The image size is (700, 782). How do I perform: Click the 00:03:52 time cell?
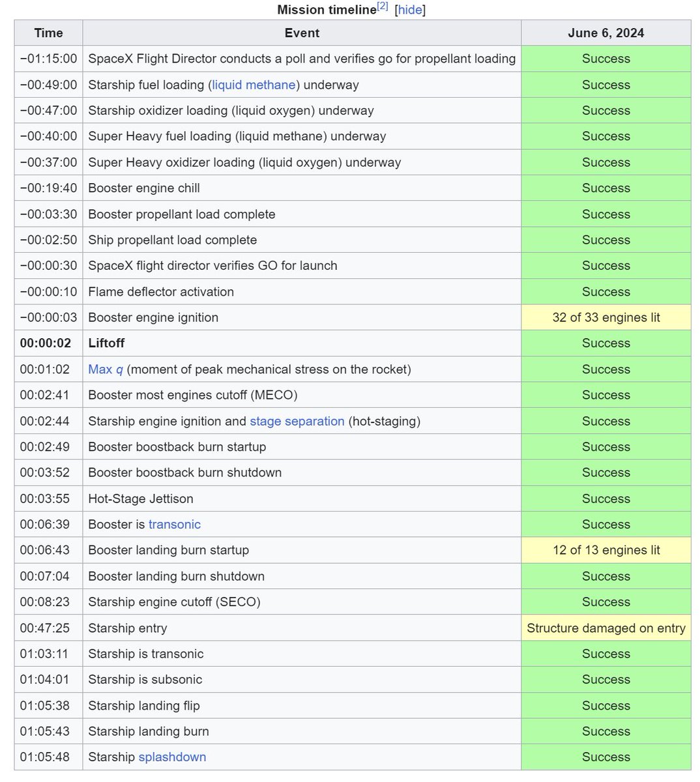pyautogui.click(x=48, y=472)
